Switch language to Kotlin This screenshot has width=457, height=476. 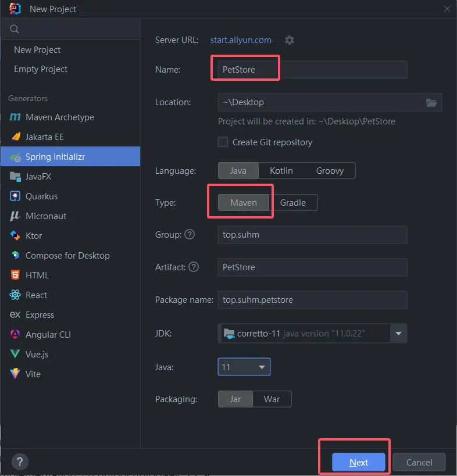coord(281,171)
